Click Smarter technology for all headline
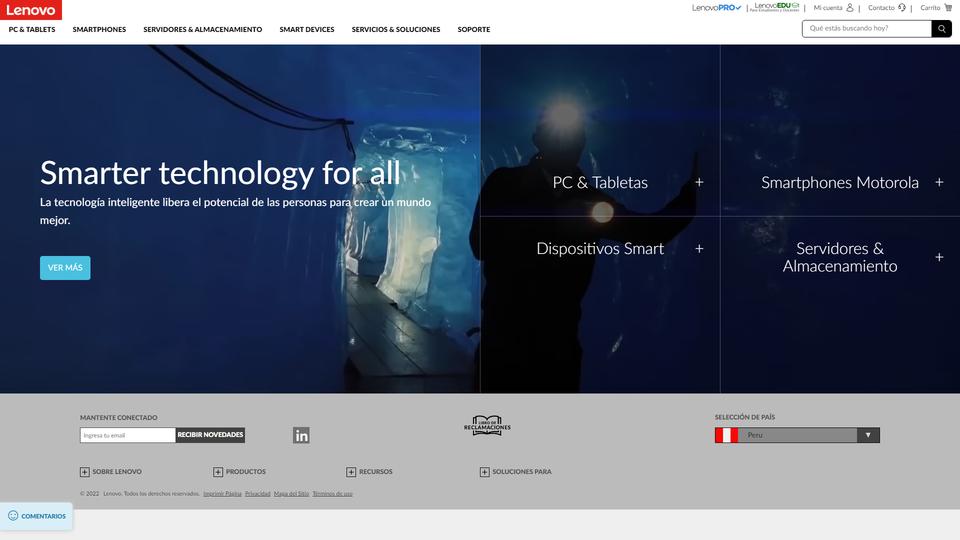Screen dimensions: 960x540 [220, 173]
